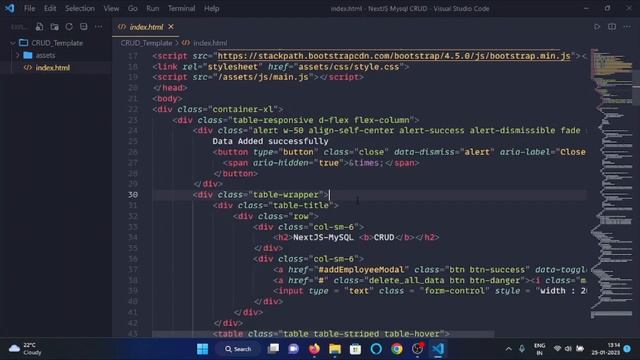Click the taskbar Search box

[x=238, y=349]
